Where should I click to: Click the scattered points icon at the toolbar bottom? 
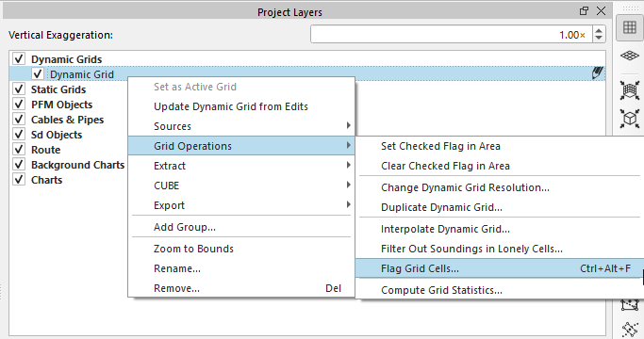tap(629, 330)
